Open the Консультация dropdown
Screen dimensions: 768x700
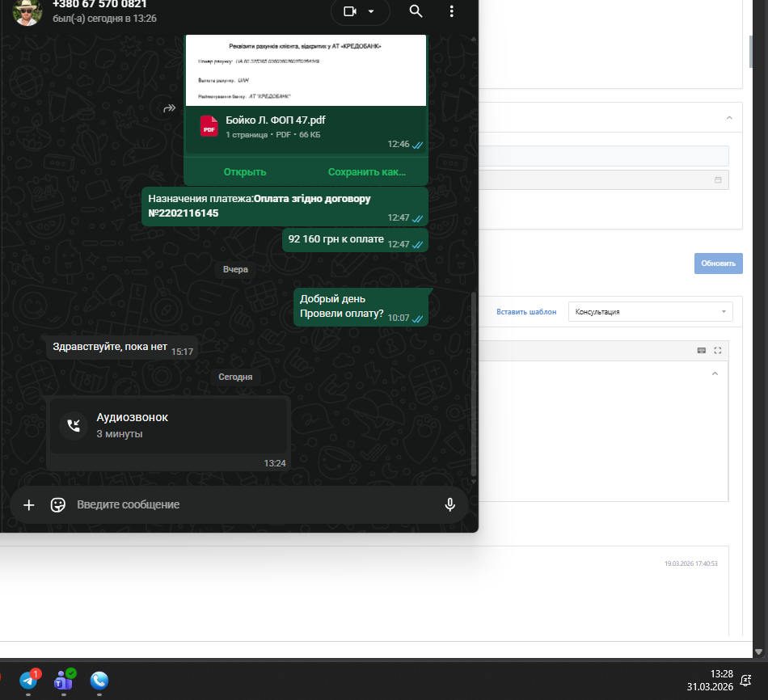point(651,312)
